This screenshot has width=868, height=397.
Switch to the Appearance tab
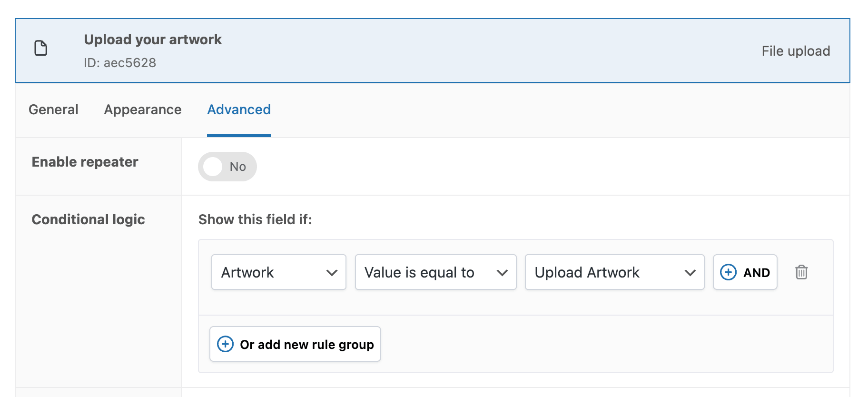point(142,109)
